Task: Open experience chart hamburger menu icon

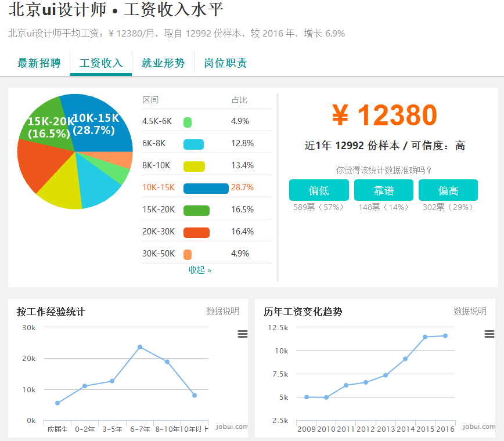Action: pos(242,334)
